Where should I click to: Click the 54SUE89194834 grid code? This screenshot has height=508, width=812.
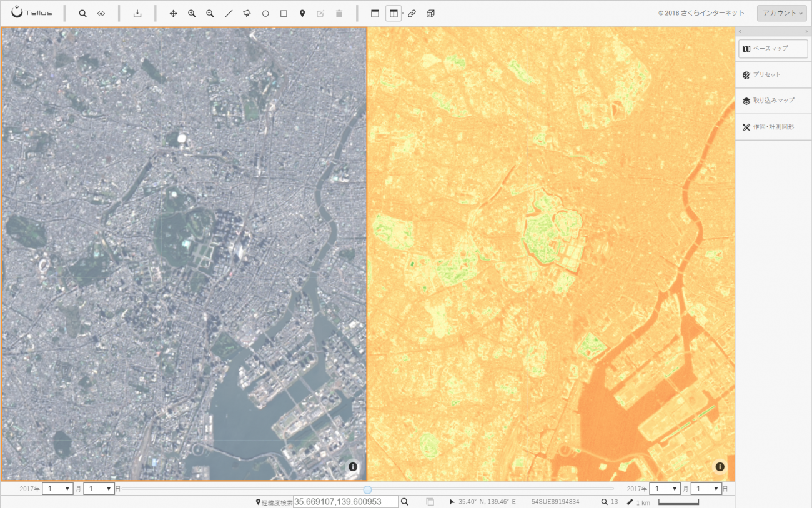coord(555,502)
